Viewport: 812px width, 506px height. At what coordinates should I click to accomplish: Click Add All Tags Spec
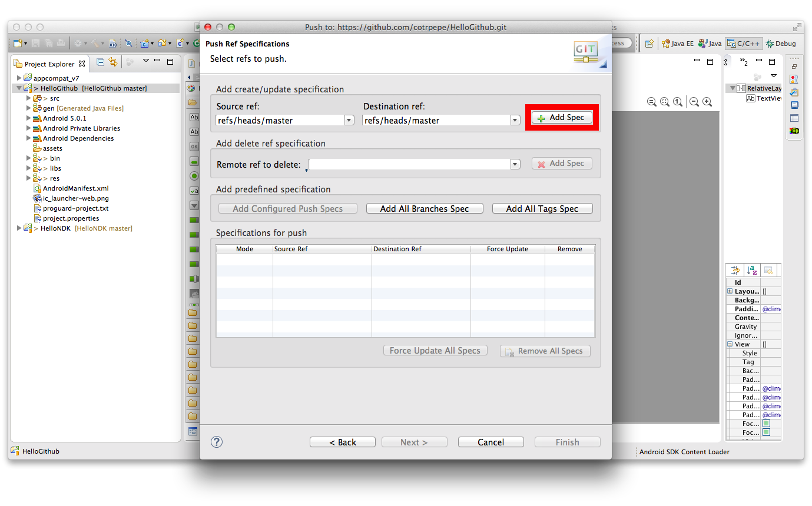point(542,208)
